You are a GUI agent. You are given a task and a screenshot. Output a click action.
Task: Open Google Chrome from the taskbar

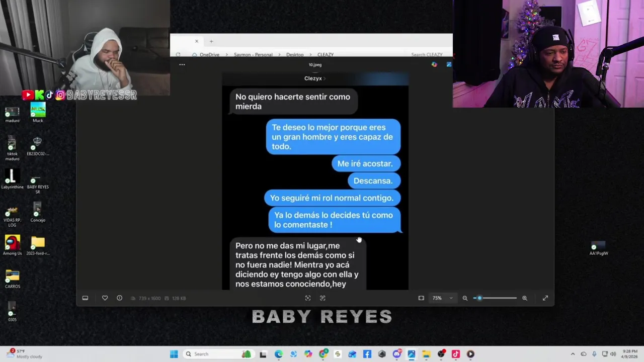[x=323, y=354]
